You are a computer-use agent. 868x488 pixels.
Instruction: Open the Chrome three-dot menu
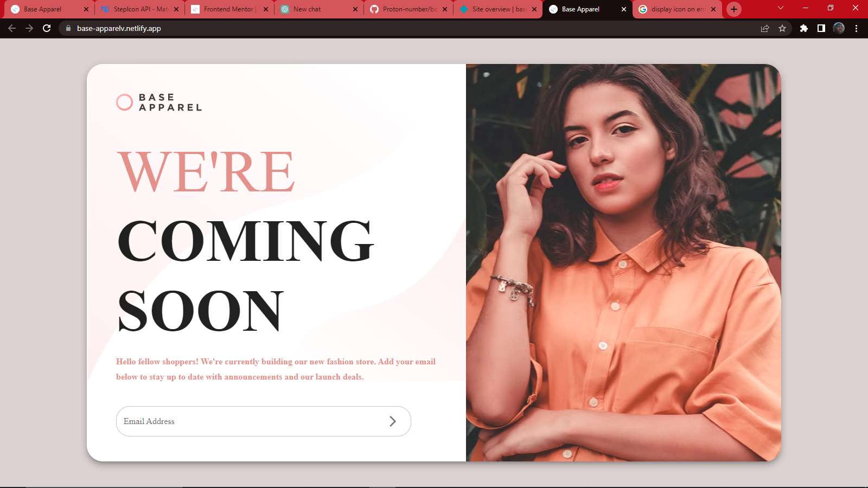[856, 28]
